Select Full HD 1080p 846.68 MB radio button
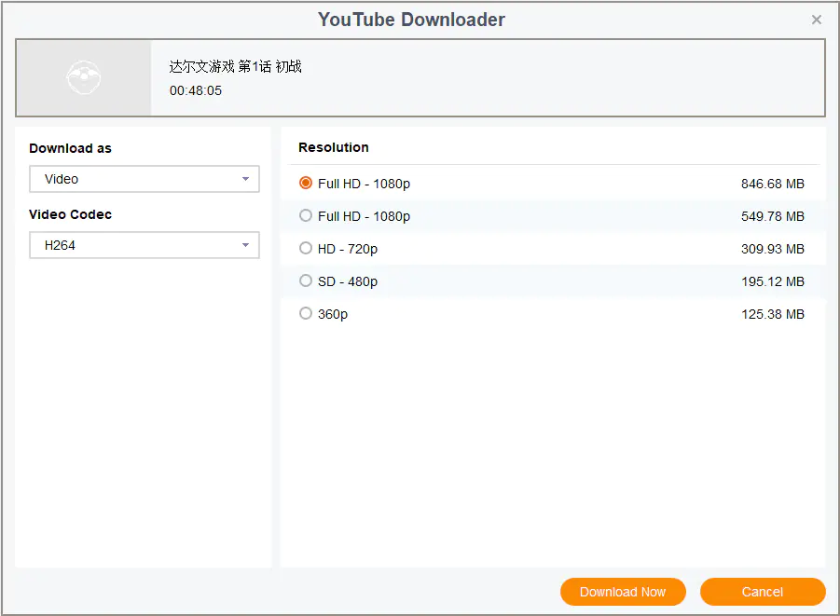This screenshot has width=840, height=616. tap(306, 184)
